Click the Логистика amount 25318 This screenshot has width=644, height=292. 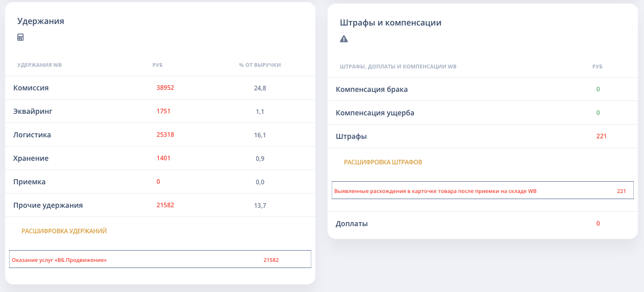[x=165, y=135]
